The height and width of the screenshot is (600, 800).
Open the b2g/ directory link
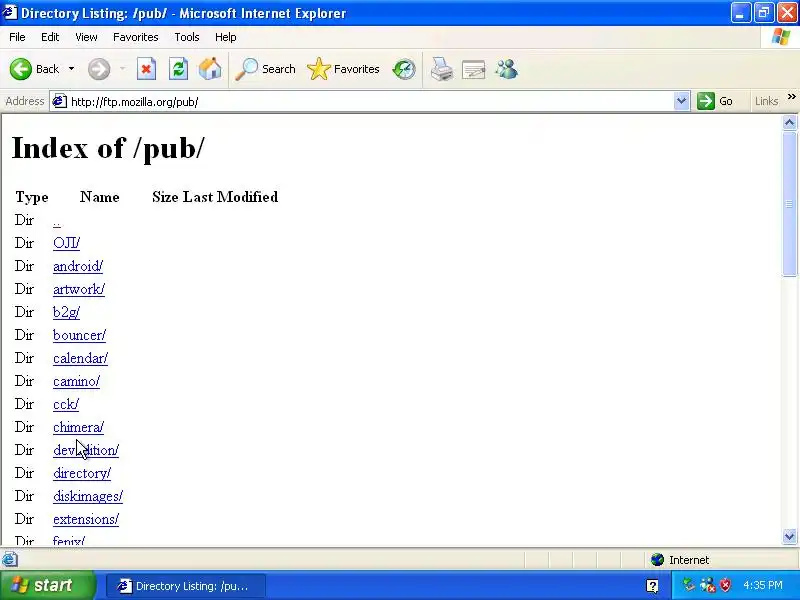(66, 312)
